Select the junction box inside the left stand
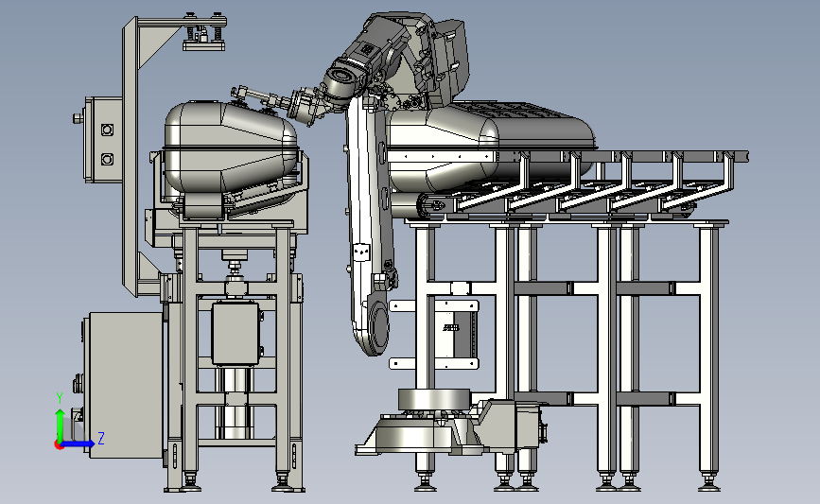820x504 pixels. click(x=236, y=334)
